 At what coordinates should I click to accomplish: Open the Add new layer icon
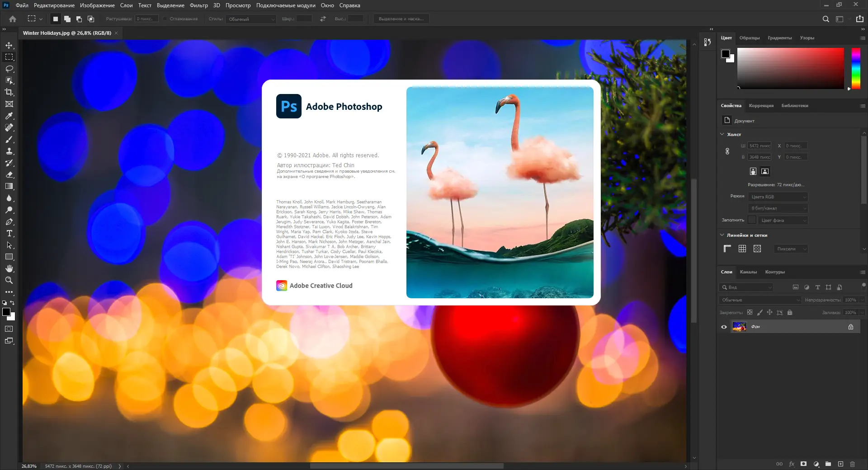pos(841,464)
